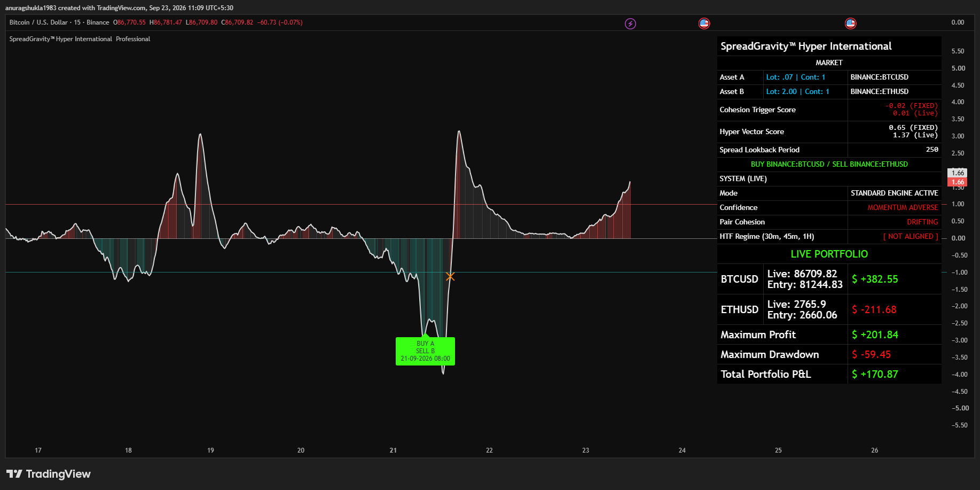Click the $ -211.68 ETHUSD loss value
The height and width of the screenshot is (490, 980).
pos(874,310)
